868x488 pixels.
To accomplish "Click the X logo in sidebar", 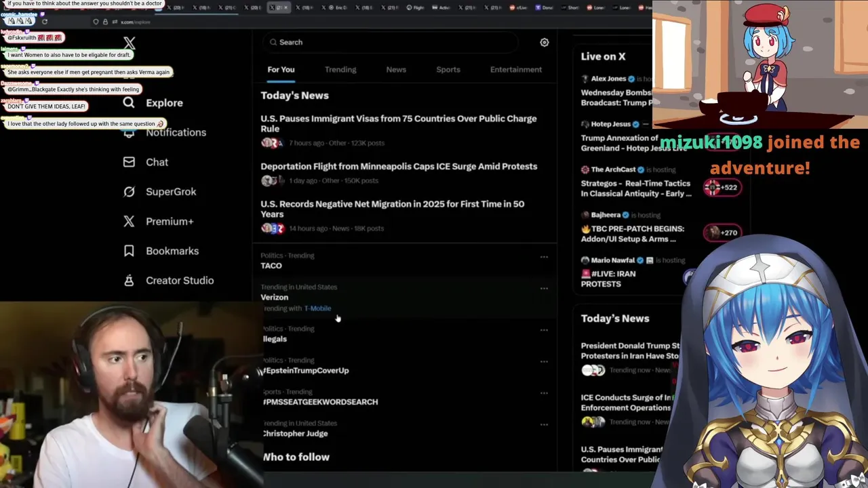I will [x=130, y=44].
